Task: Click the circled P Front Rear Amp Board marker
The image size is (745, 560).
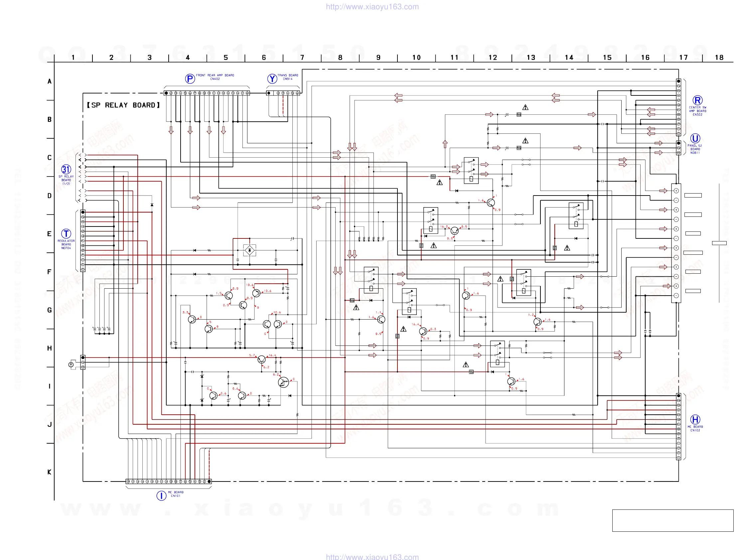Action: coord(190,79)
